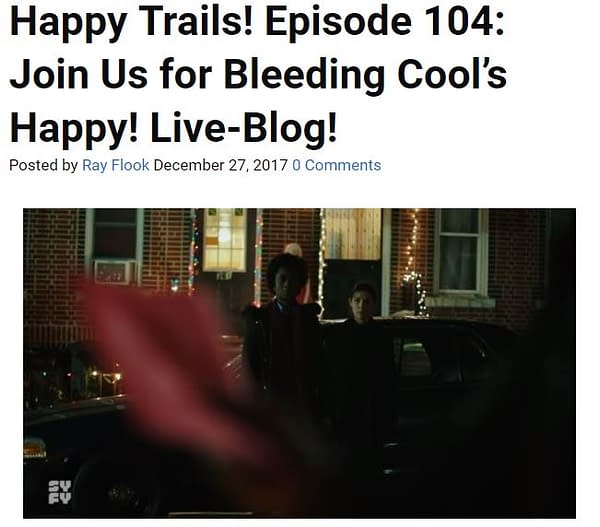The width and height of the screenshot is (600, 527).
Task: Click the 'Posted by' byline label
Action: point(43,165)
